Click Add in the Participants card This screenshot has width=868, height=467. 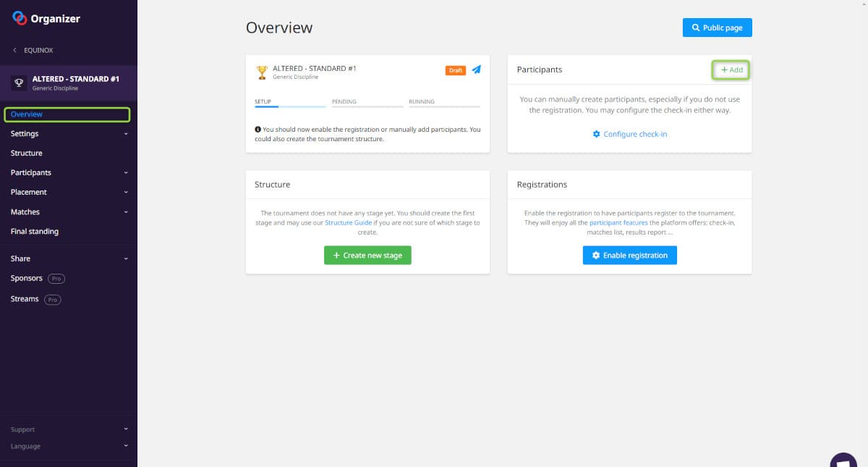pyautogui.click(x=731, y=70)
